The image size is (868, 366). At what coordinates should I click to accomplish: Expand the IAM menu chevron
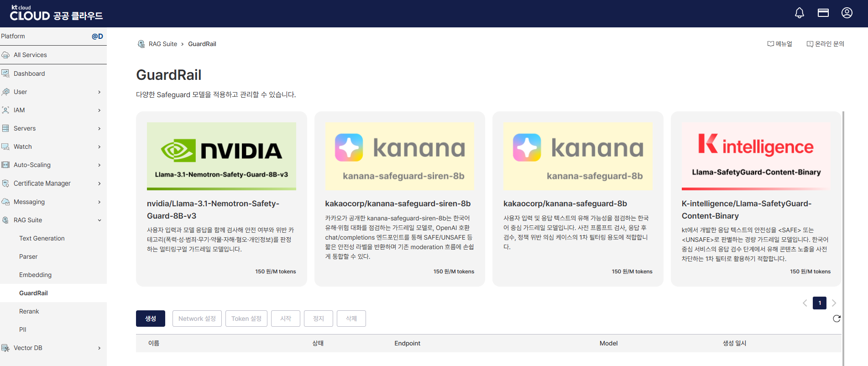coord(99,110)
